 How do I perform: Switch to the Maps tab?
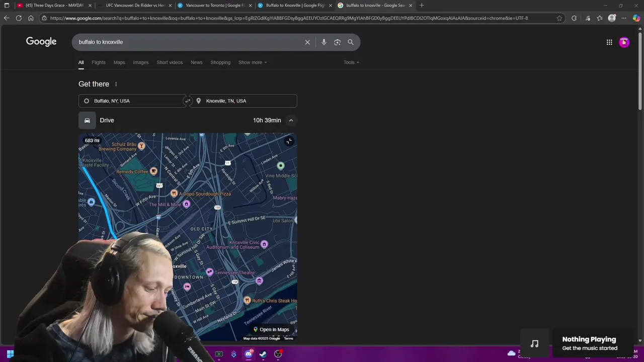(x=119, y=62)
